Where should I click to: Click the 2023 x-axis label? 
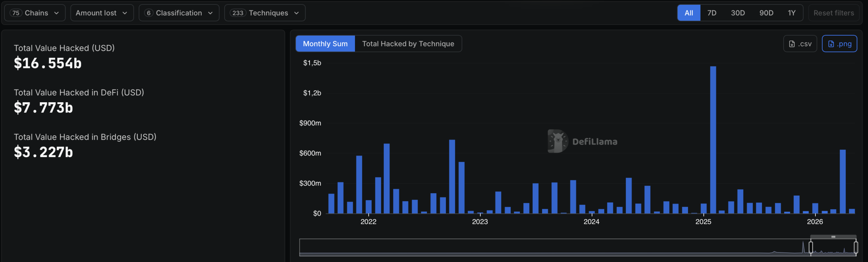point(480,222)
